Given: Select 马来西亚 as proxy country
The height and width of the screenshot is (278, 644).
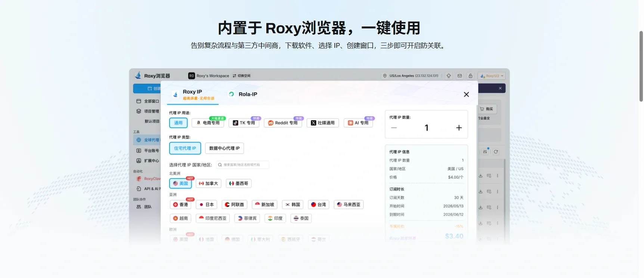Looking at the screenshot, I should [x=349, y=205].
